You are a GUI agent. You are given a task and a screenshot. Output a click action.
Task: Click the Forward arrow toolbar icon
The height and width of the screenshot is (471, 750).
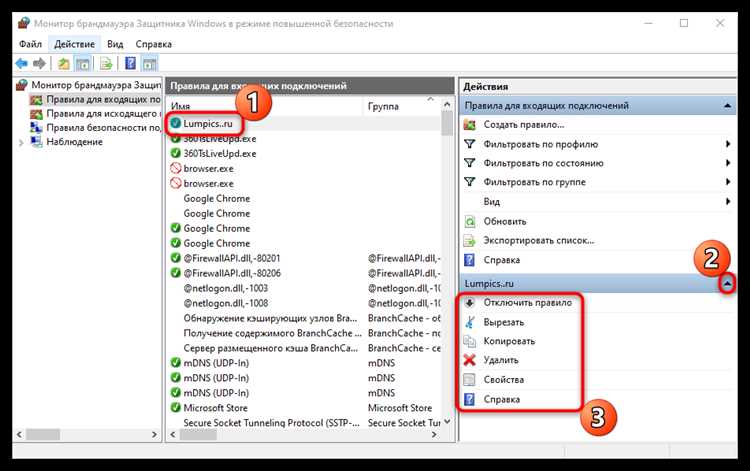pyautogui.click(x=40, y=63)
